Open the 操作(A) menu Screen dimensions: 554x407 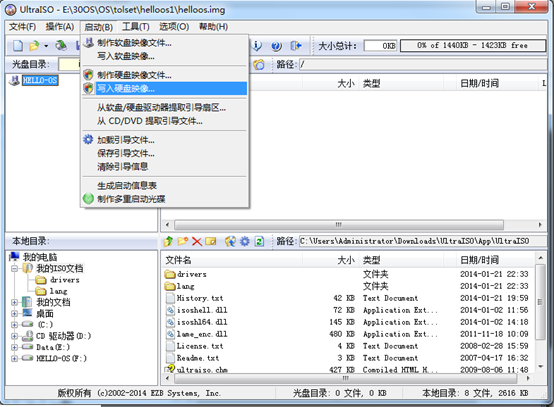[x=60, y=27]
